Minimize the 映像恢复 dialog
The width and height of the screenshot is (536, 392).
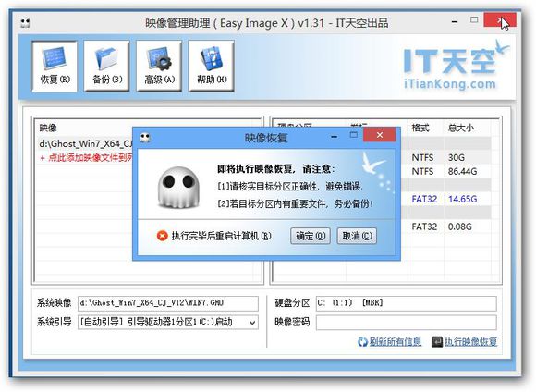pyautogui.click(x=335, y=137)
